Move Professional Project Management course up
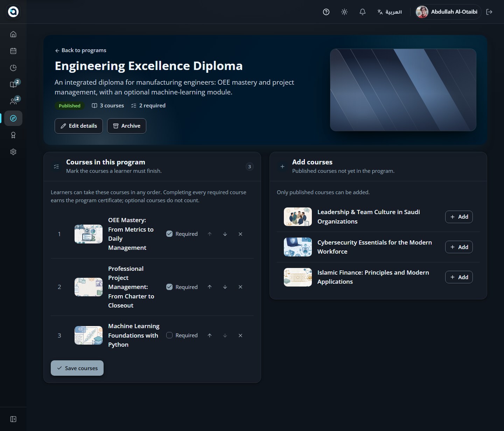The image size is (504, 431). pos(210,287)
